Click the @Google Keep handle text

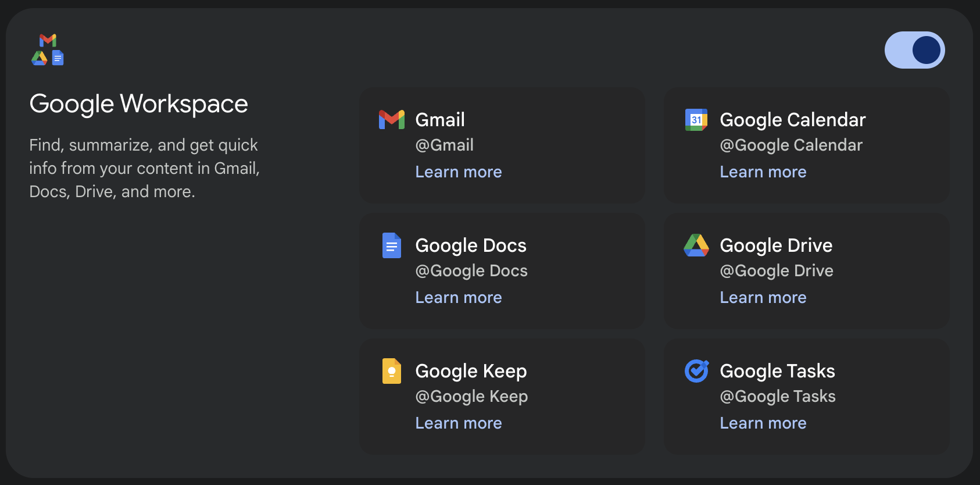(472, 397)
